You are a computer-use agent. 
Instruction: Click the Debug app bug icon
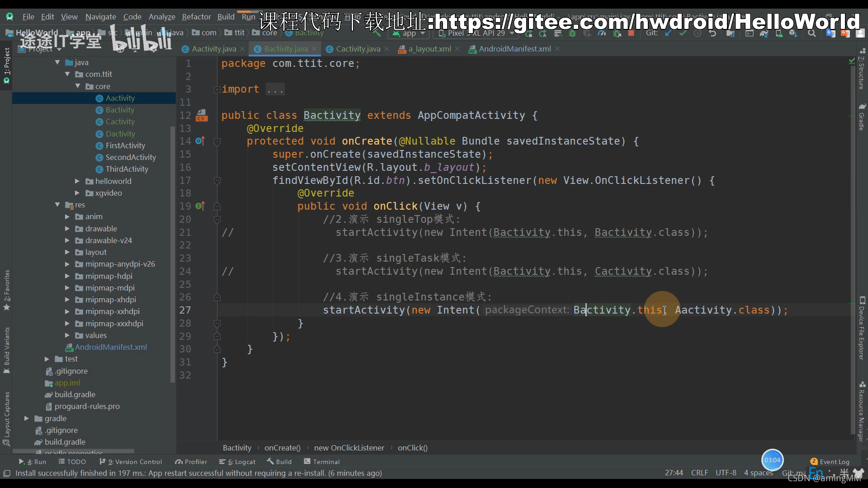tap(572, 33)
